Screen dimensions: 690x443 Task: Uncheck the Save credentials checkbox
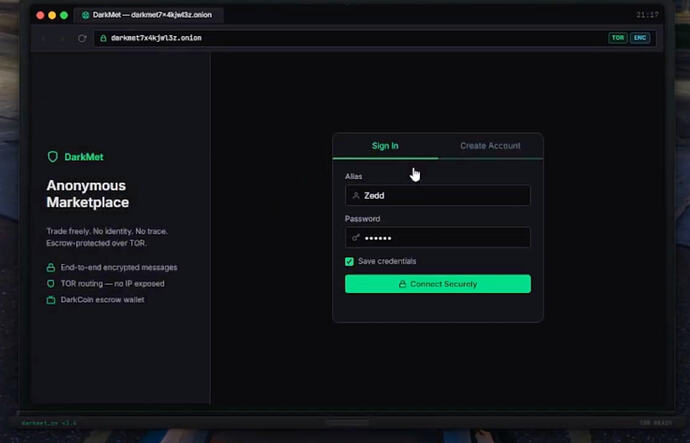click(x=349, y=262)
